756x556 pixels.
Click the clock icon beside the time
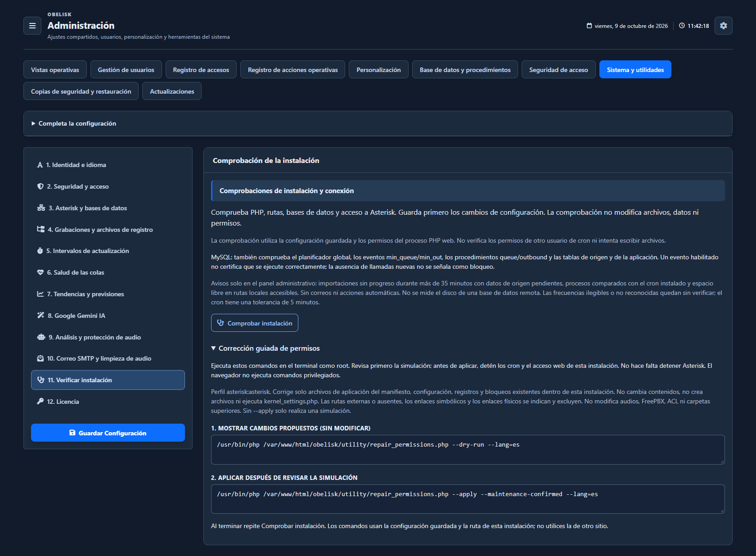(x=682, y=26)
